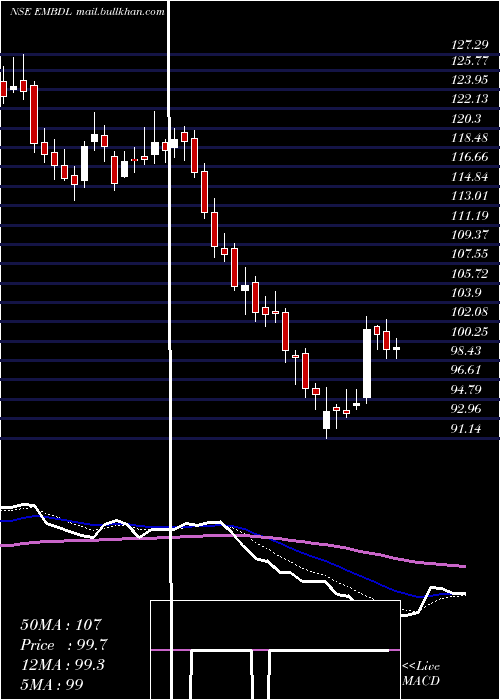Image resolution: width=500 pixels, height=700 pixels.
Task: Click the 122.13 price label
Action: [x=469, y=99]
